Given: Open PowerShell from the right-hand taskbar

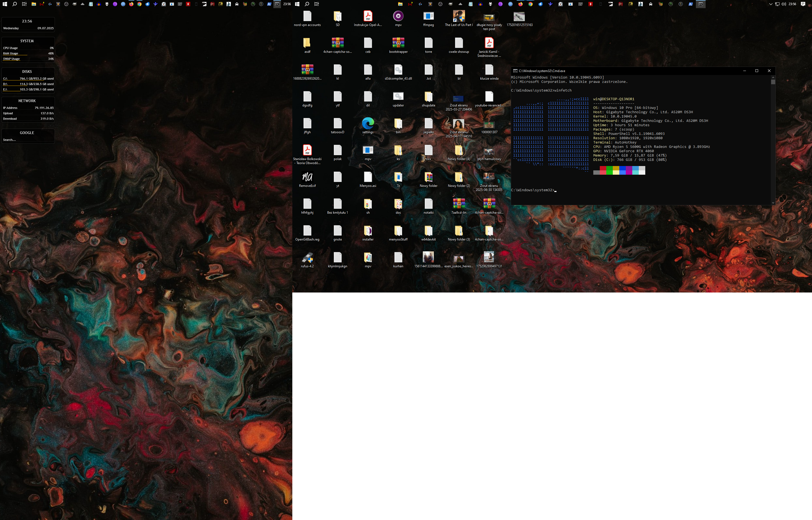Looking at the screenshot, I should tap(691, 4).
